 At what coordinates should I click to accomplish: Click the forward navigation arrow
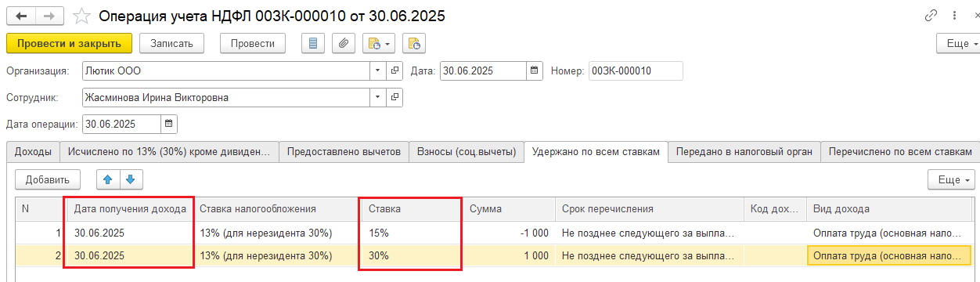coord(49,16)
